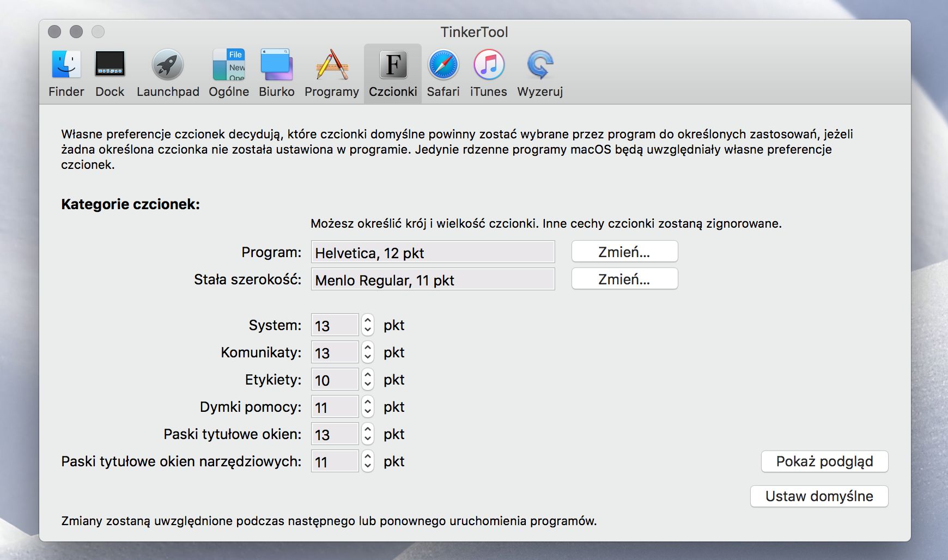Click the Etykiety: label
The height and width of the screenshot is (560, 948).
coord(273,380)
